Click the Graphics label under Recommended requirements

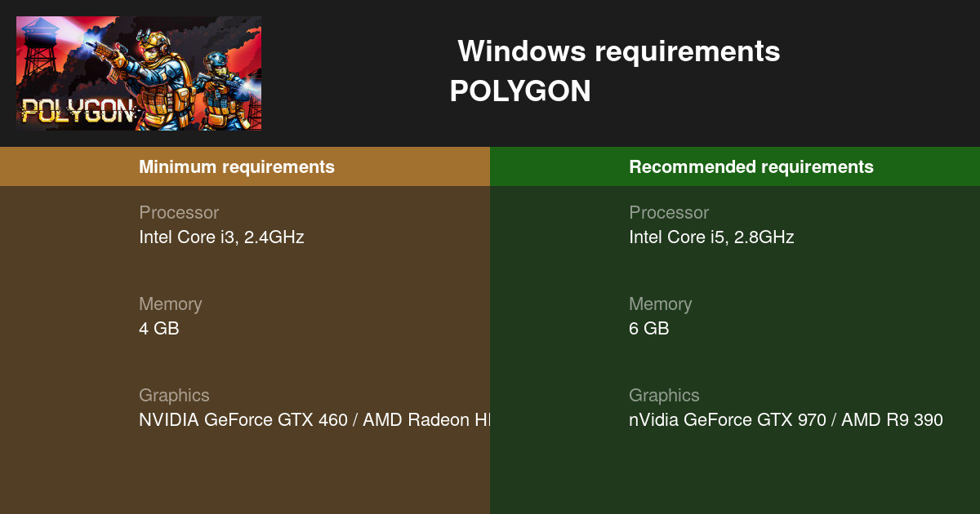[x=664, y=396]
